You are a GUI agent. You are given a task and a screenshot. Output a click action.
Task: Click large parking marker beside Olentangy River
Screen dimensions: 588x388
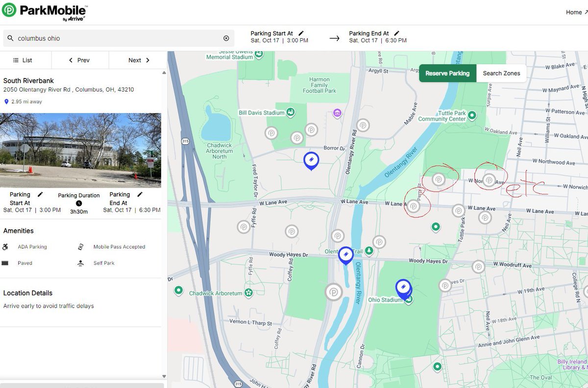[x=334, y=292]
